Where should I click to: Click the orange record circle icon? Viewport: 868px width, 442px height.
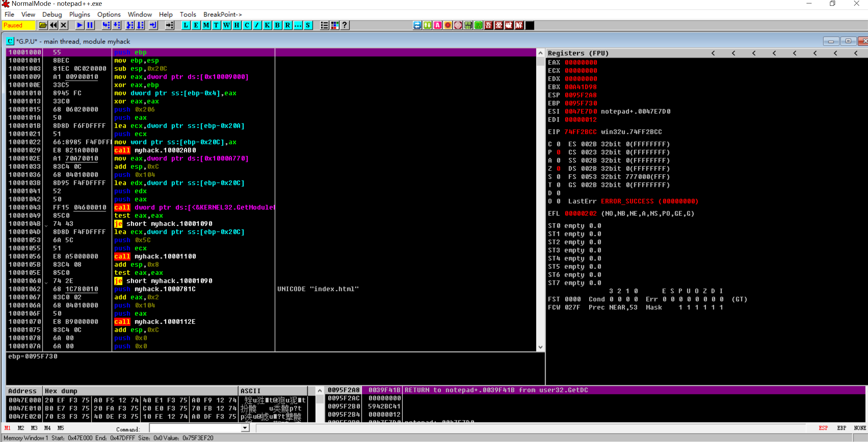click(448, 25)
